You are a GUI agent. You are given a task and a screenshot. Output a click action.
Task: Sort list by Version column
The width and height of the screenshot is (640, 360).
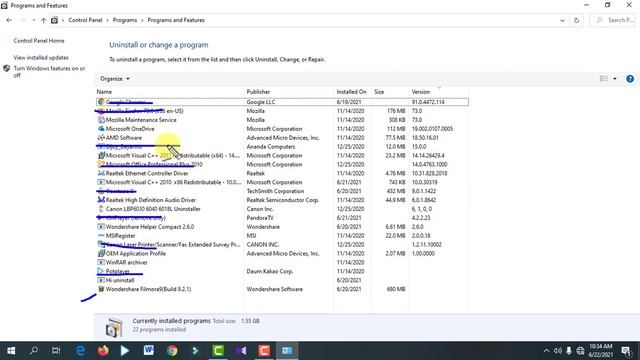[x=420, y=92]
